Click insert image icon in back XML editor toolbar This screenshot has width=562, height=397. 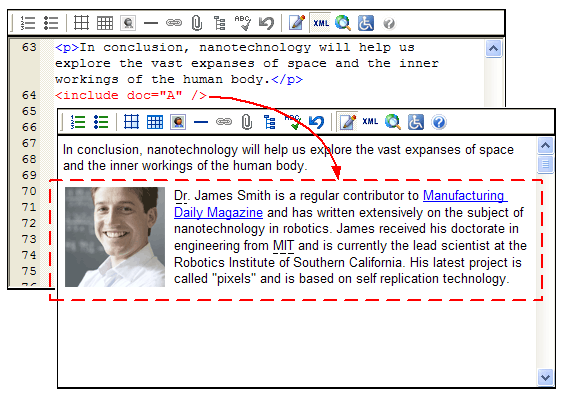click(x=128, y=23)
